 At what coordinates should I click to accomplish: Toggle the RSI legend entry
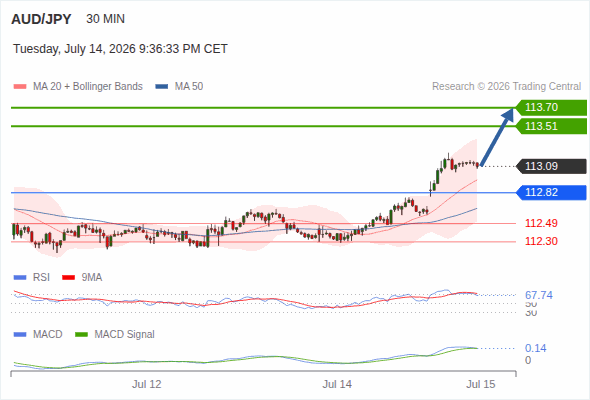pos(32,278)
